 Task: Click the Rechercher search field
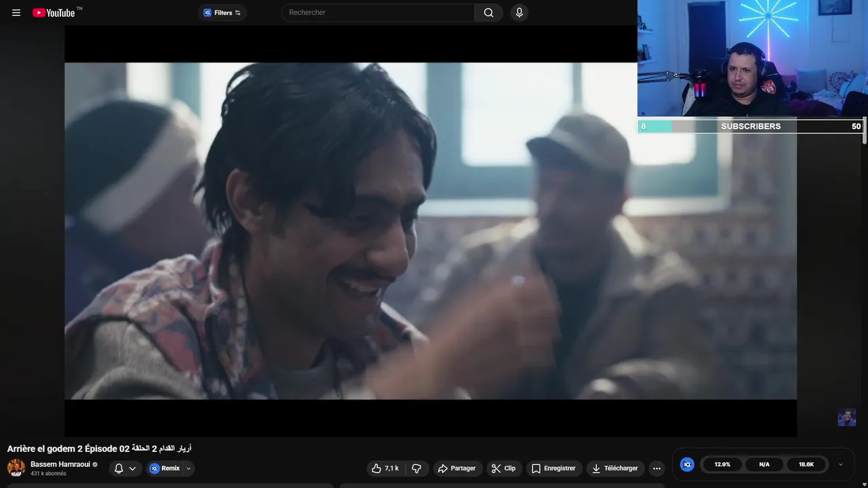(378, 12)
